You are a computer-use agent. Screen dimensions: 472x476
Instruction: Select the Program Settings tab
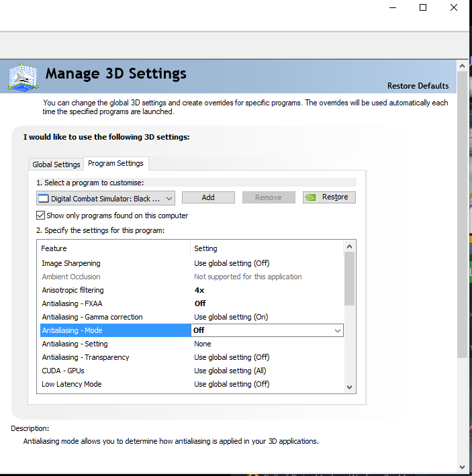115,163
